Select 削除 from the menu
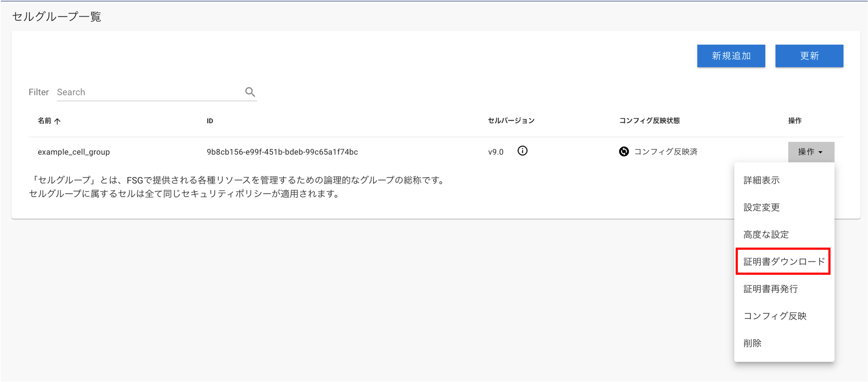Viewport: 868px width, 382px height. [x=784, y=343]
